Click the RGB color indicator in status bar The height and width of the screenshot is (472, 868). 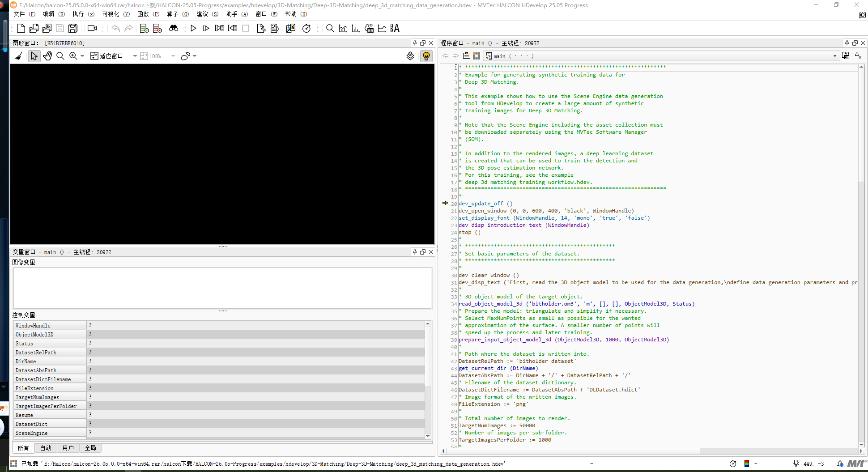click(746, 463)
